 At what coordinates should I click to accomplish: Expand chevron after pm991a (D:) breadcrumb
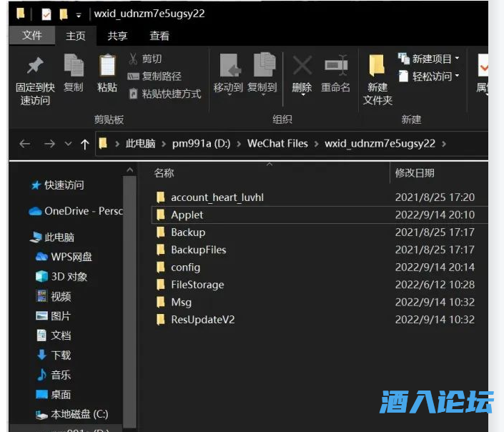239,144
